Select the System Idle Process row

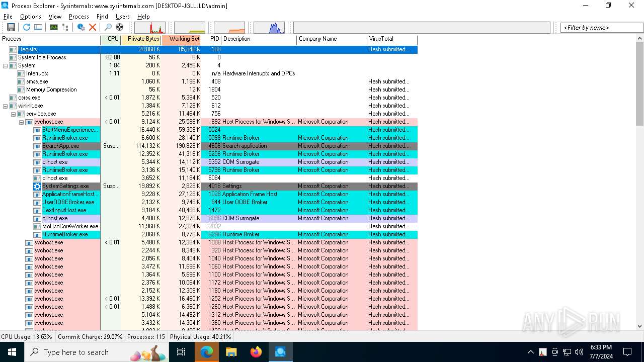click(209, 57)
